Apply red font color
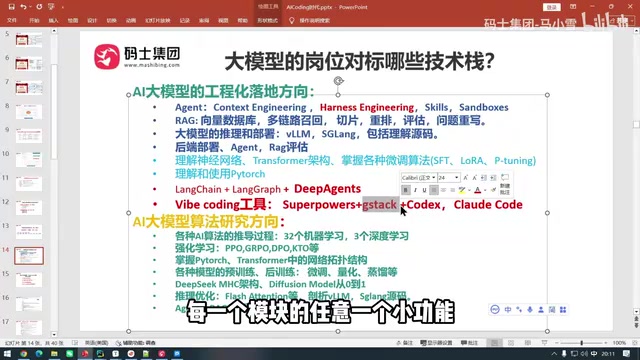 478,190
